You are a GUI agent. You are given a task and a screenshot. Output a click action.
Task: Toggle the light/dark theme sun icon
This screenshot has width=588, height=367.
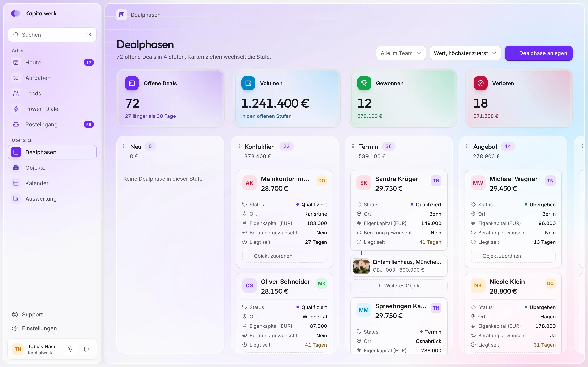[70, 349]
